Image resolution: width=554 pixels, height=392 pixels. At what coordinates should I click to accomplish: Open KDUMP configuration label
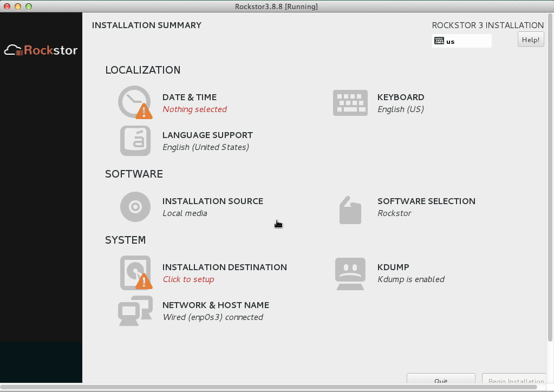pyautogui.click(x=393, y=267)
